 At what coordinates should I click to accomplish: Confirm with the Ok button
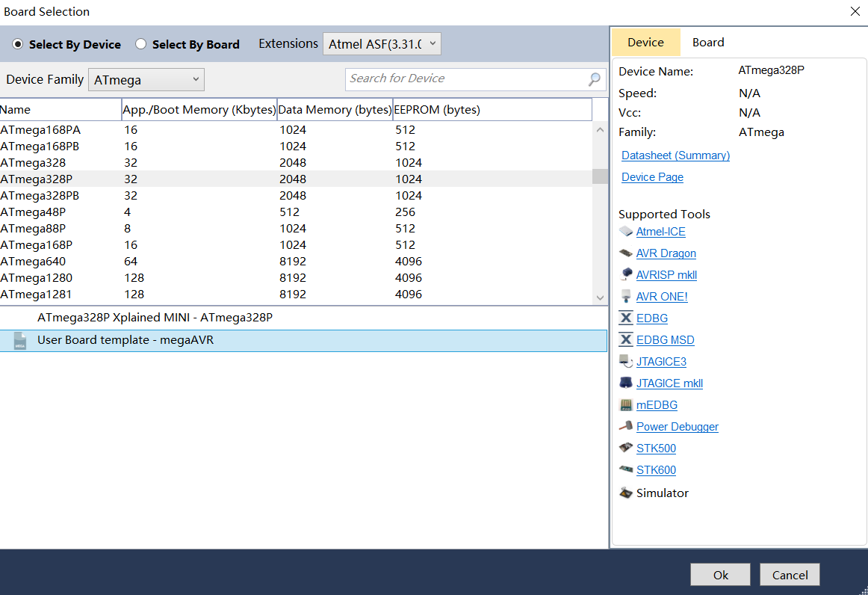click(x=720, y=575)
